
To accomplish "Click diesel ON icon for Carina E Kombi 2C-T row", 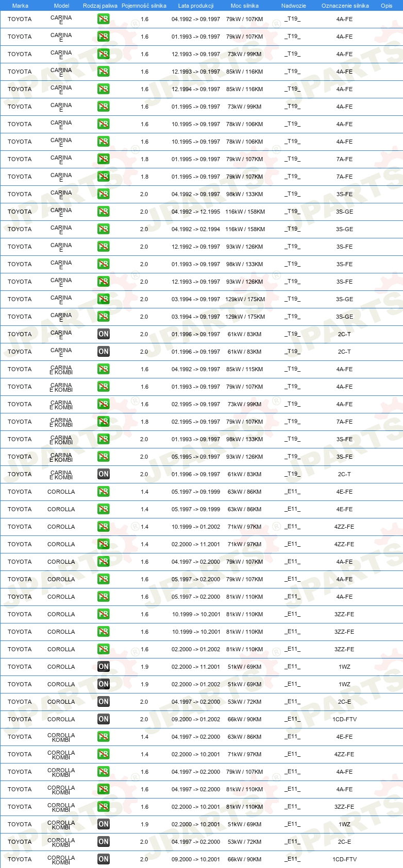I will click(104, 474).
